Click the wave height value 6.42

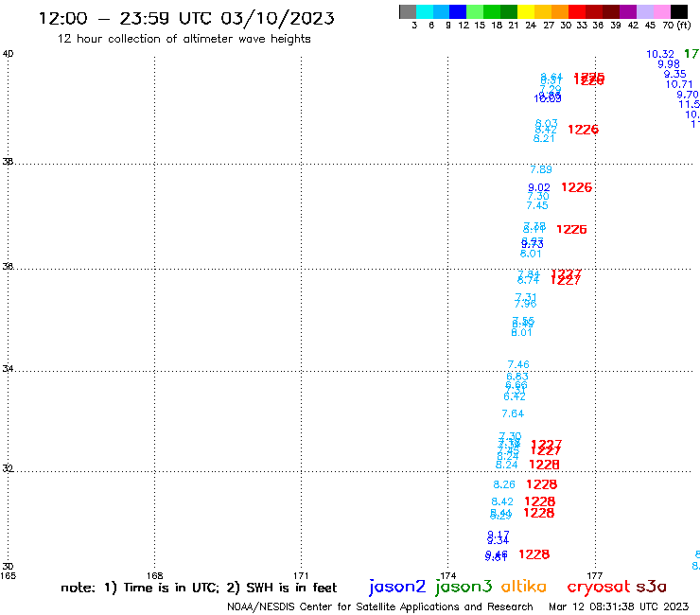pos(515,396)
